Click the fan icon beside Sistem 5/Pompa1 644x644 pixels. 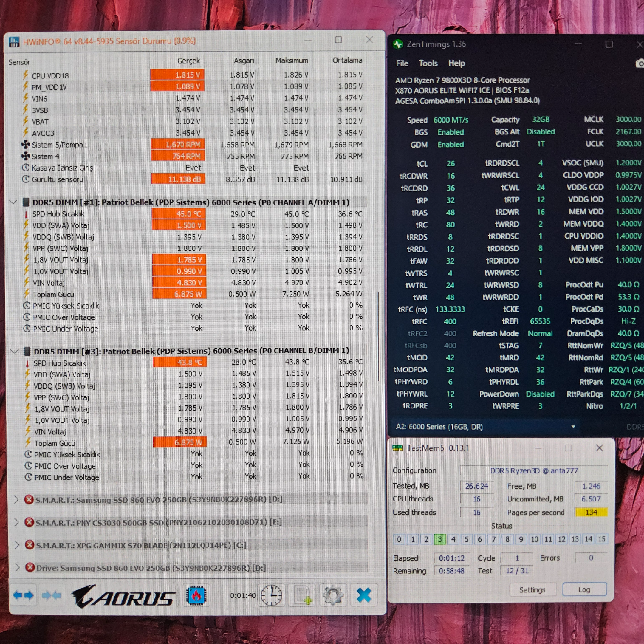(25, 144)
